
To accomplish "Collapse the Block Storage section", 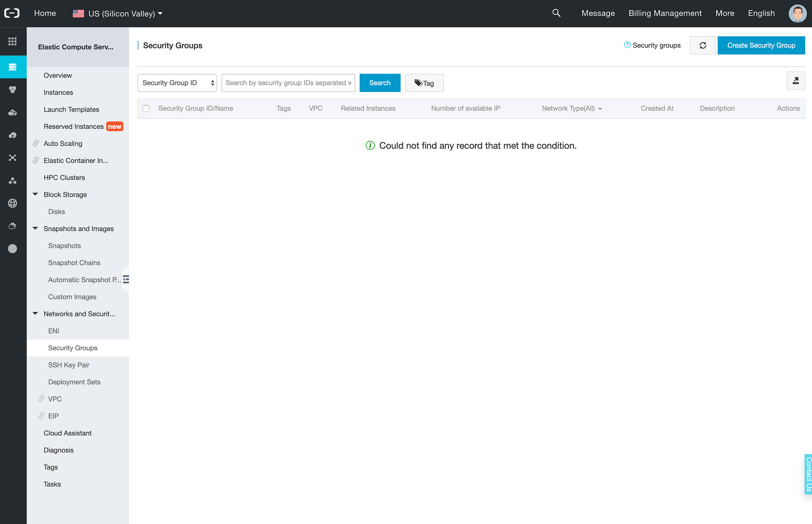I will [x=36, y=194].
